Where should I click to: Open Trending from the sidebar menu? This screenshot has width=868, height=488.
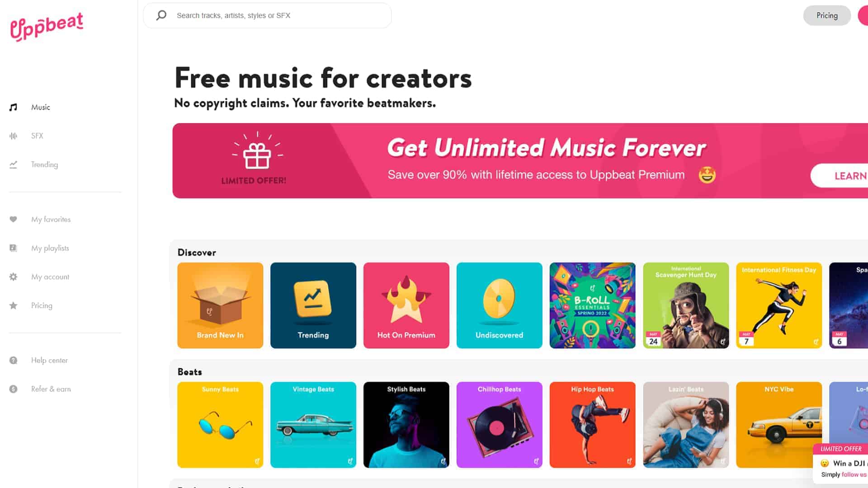[44, 164]
